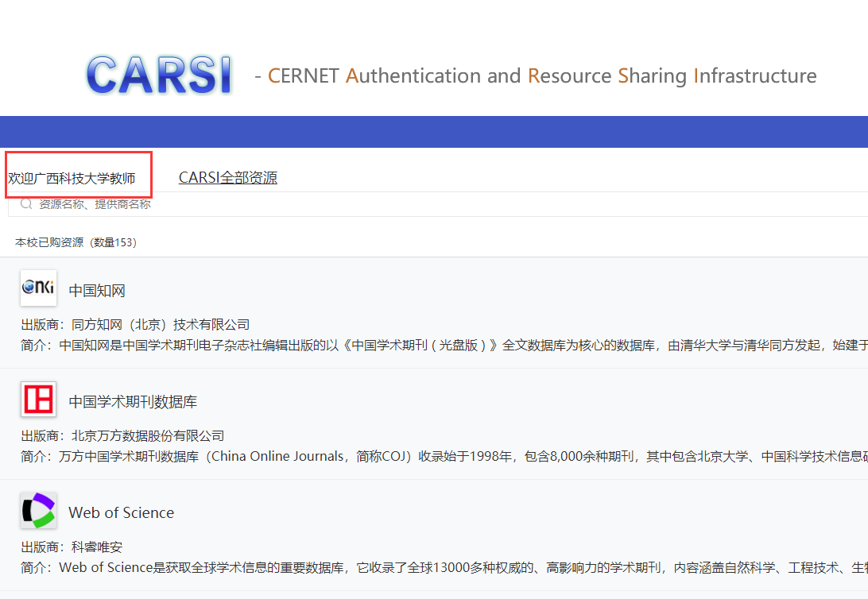Click the CERNET Authentication and Resource Sharing tagline
Image resolution: width=868 pixels, height=599 pixels.
tap(536, 75)
